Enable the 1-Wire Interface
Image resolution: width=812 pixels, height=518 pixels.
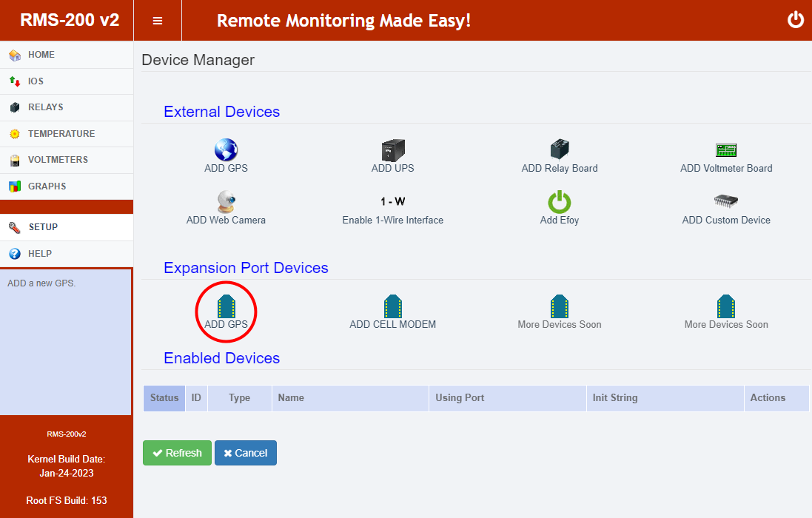click(x=392, y=202)
